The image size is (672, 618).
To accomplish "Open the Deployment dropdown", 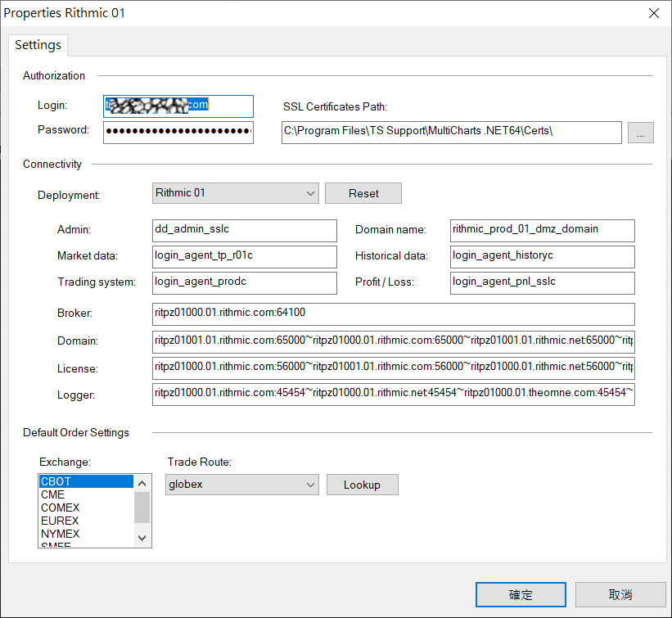I will tap(235, 193).
